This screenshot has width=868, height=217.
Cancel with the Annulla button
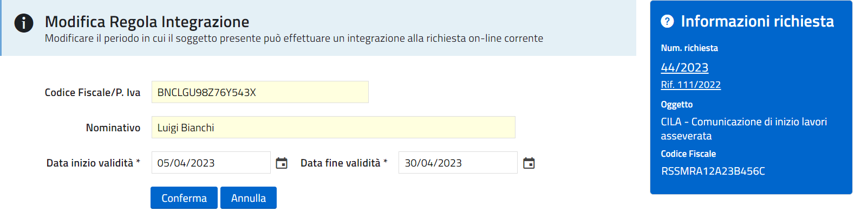pyautogui.click(x=248, y=198)
